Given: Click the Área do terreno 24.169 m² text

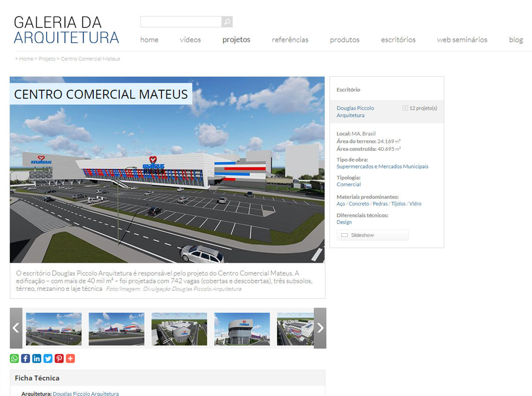Looking at the screenshot, I should tap(368, 141).
